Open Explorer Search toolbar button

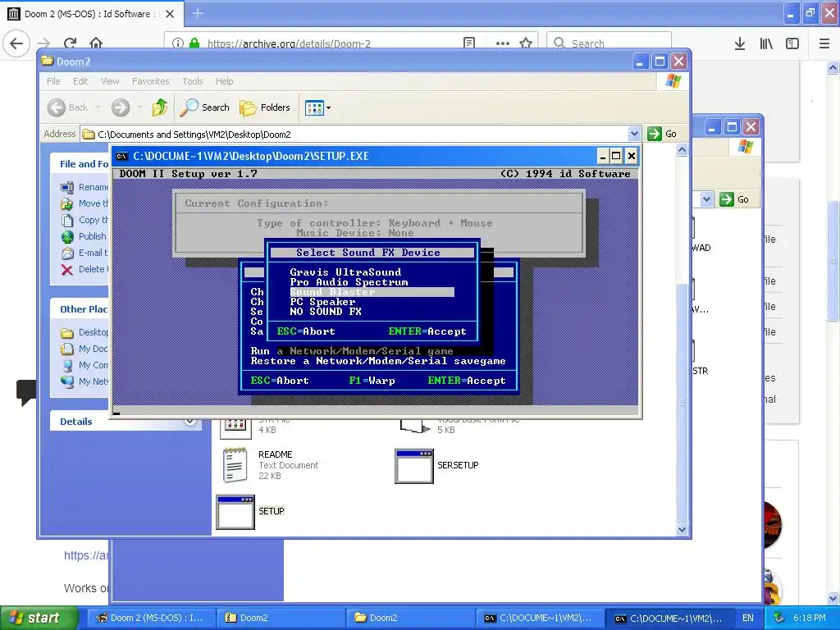point(204,107)
